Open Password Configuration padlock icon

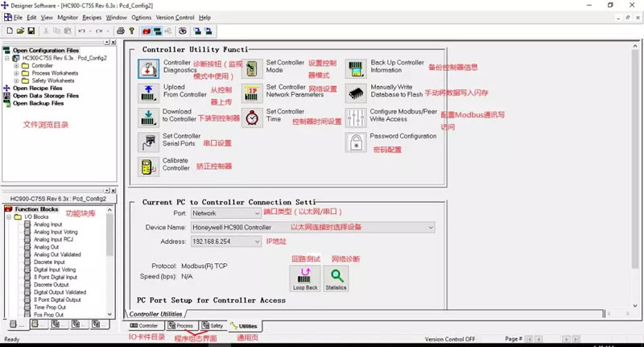(356, 142)
